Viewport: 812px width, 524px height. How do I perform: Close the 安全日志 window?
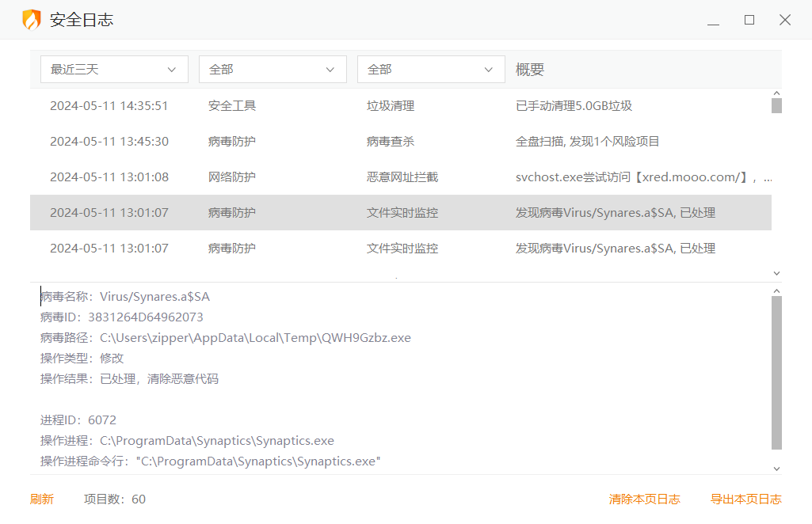pyautogui.click(x=785, y=21)
